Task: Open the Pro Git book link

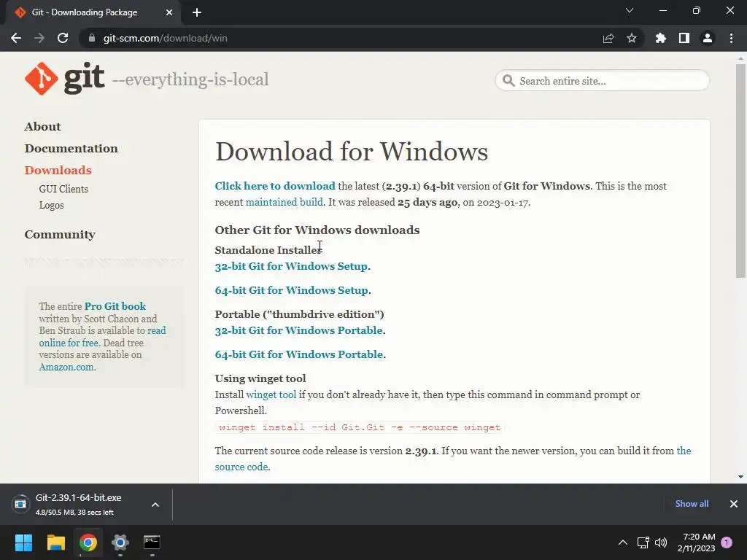Action: [x=115, y=306]
